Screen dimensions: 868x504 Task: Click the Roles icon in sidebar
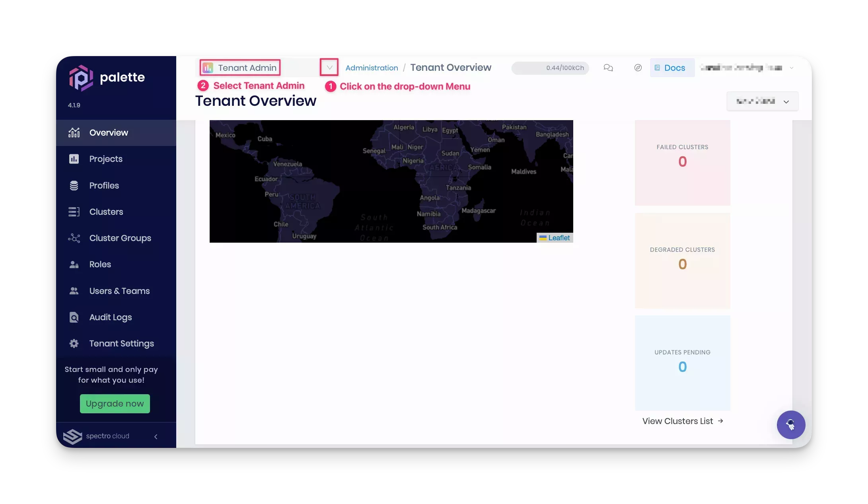tap(74, 264)
